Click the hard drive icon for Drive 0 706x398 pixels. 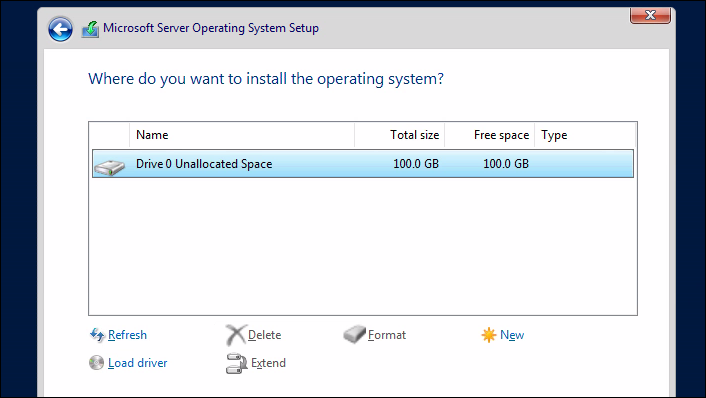point(109,167)
